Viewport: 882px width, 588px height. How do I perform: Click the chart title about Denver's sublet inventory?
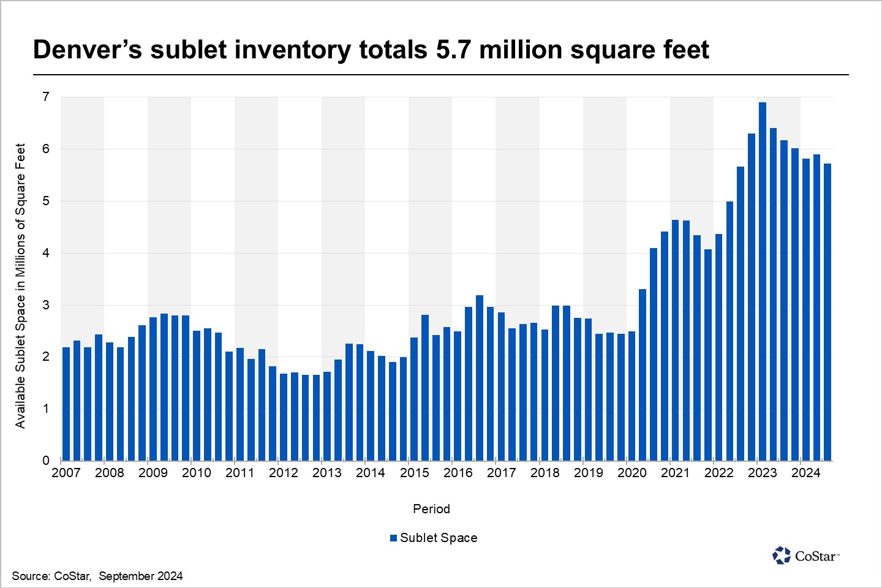click(x=371, y=50)
